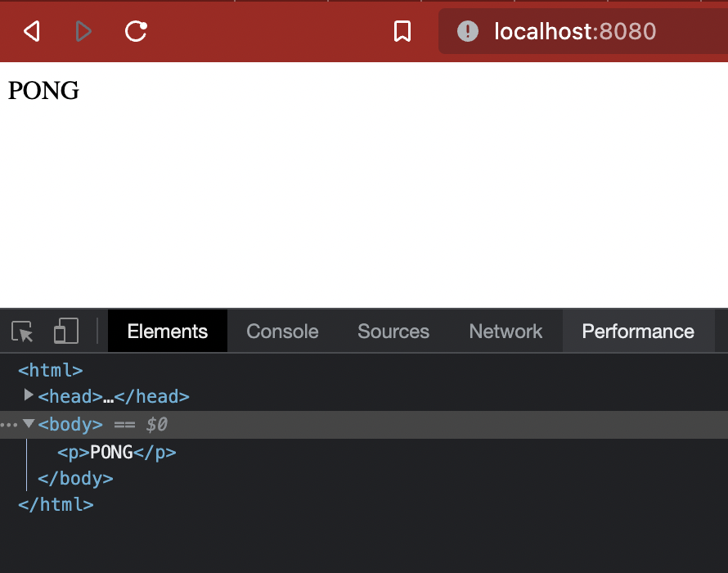Open site info warning icon

point(467,32)
